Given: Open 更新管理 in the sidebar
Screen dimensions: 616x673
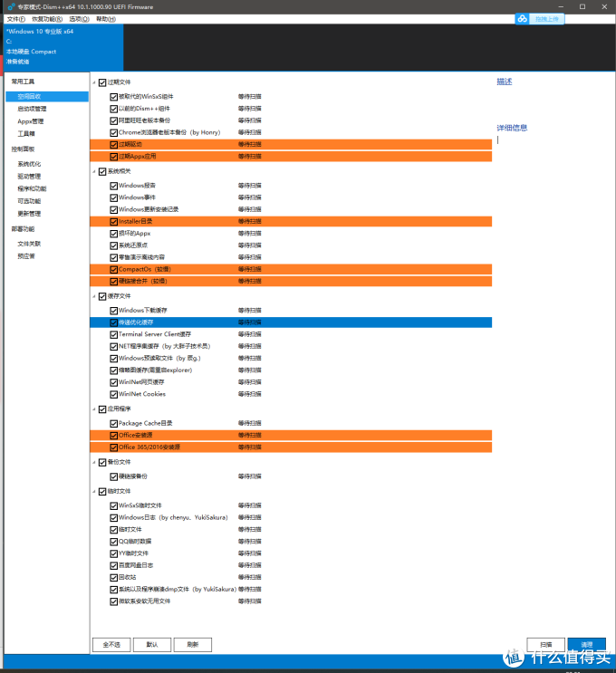Looking at the screenshot, I should point(29,214).
